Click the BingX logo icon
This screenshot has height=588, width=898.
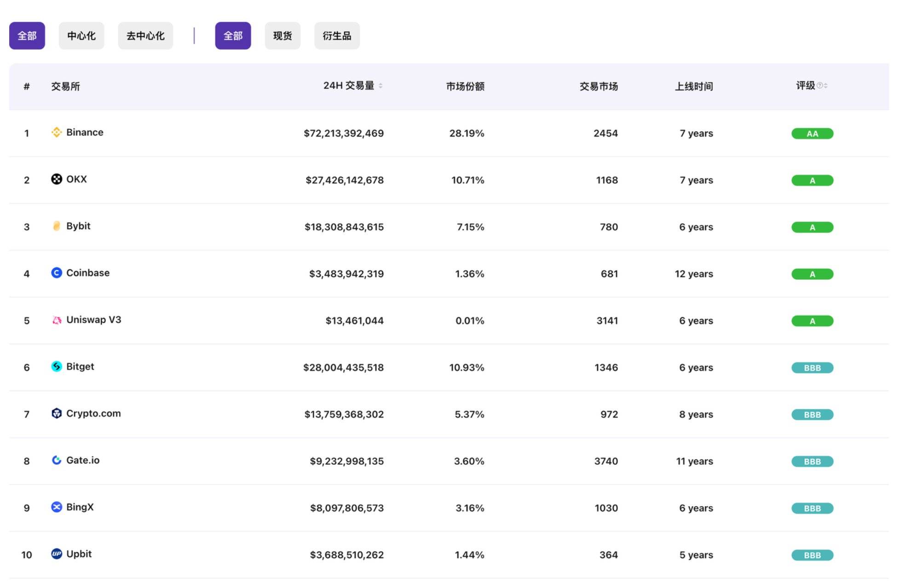(x=57, y=507)
